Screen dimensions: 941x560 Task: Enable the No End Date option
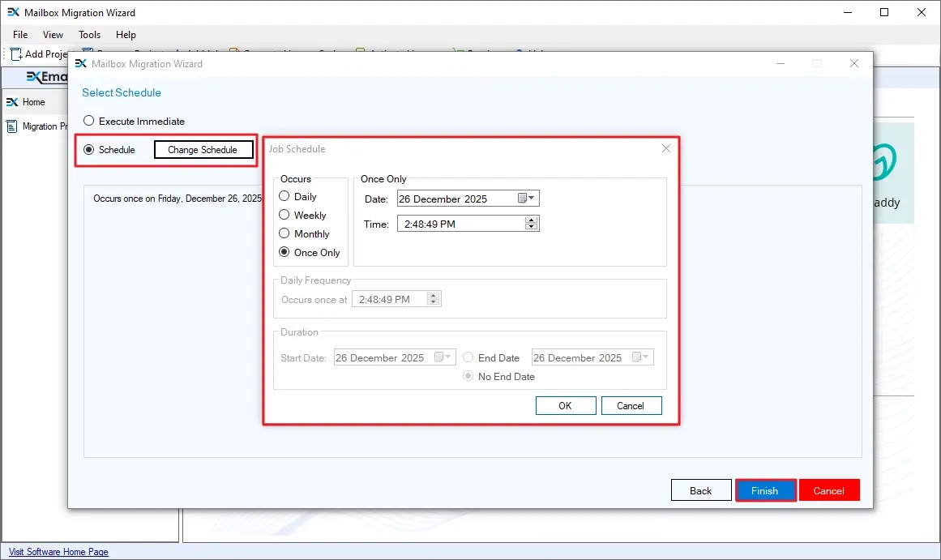pos(468,376)
